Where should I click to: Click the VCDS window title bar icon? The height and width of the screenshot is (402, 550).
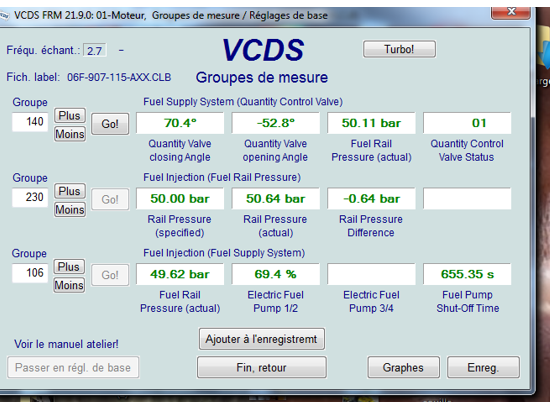(x=3, y=16)
